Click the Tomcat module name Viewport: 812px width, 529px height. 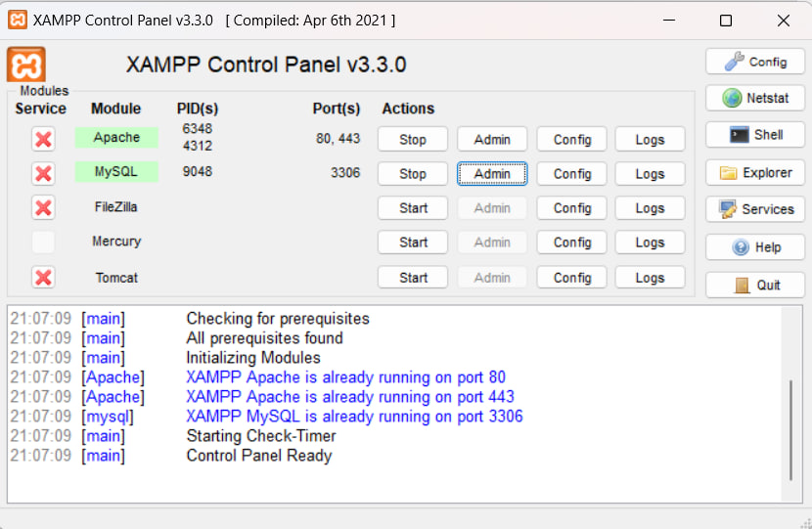[116, 278]
